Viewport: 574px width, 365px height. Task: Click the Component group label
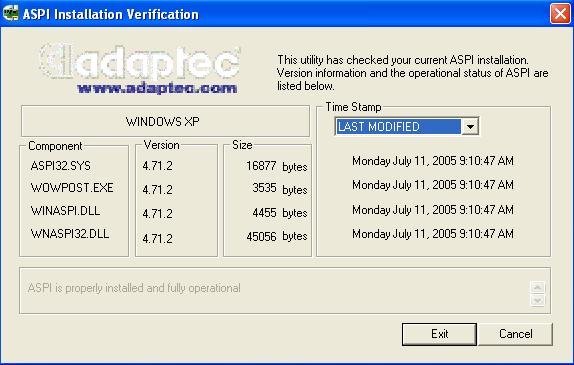[55, 146]
